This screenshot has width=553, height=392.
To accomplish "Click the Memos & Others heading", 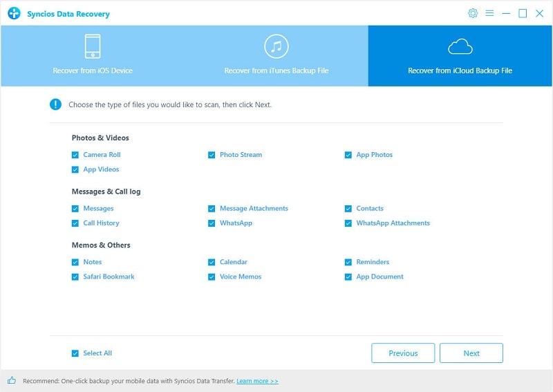I will point(101,245).
